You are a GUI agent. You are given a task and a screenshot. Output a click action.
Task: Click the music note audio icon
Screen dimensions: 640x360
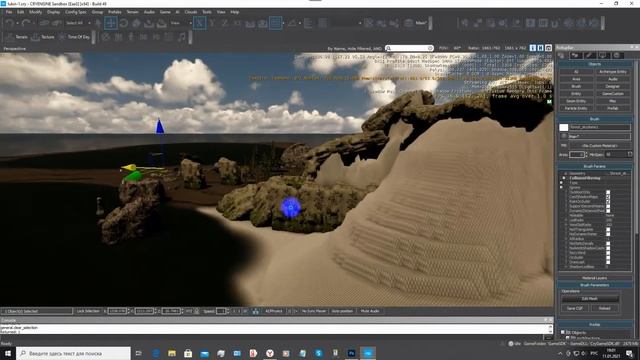pos(182,37)
